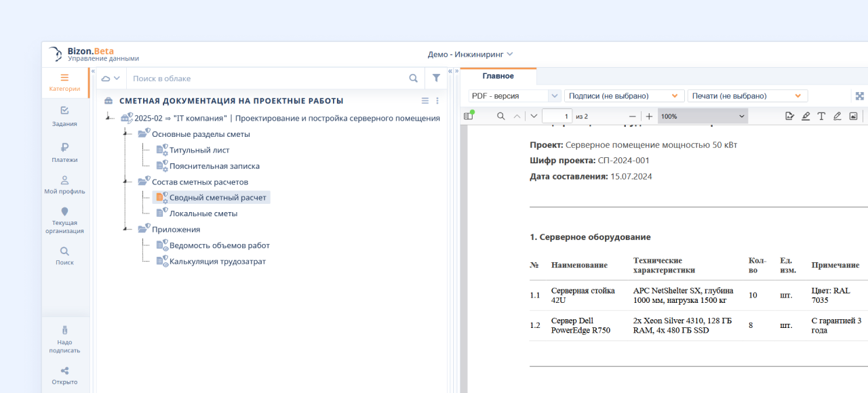Image resolution: width=868 pixels, height=393 pixels.
Task: Collapse the Состав сметных расчетов node
Action: pos(126,181)
